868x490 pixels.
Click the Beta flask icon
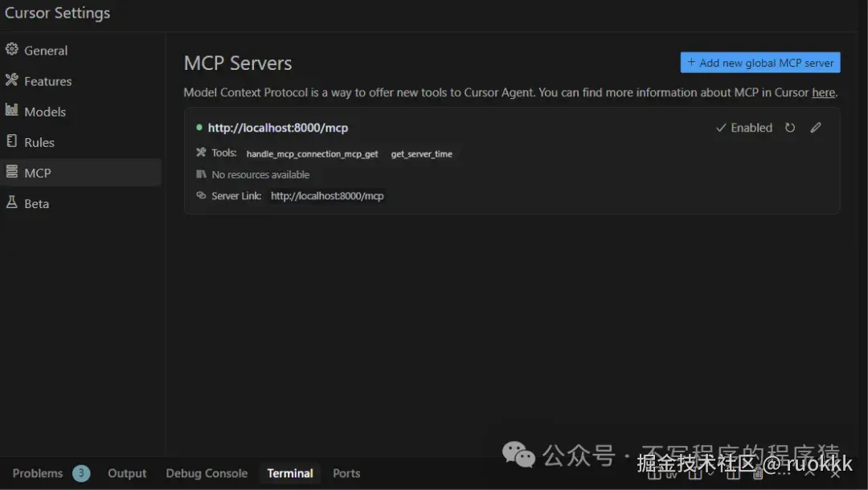click(11, 202)
